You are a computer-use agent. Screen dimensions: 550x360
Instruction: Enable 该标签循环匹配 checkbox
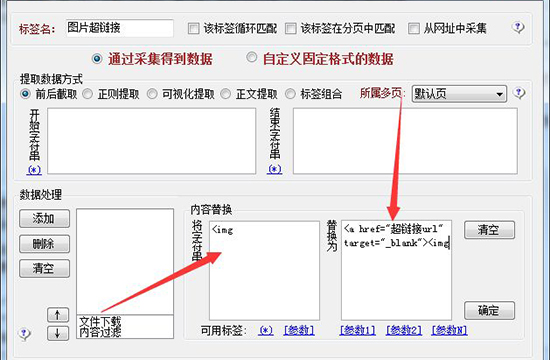point(194,28)
